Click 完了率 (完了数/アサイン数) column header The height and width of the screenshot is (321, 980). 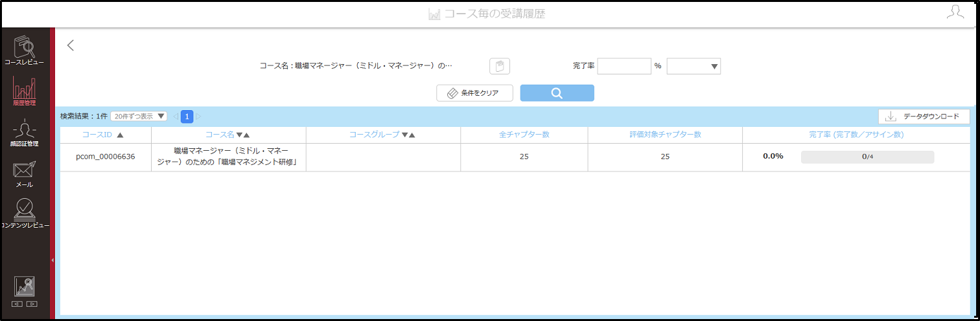856,135
